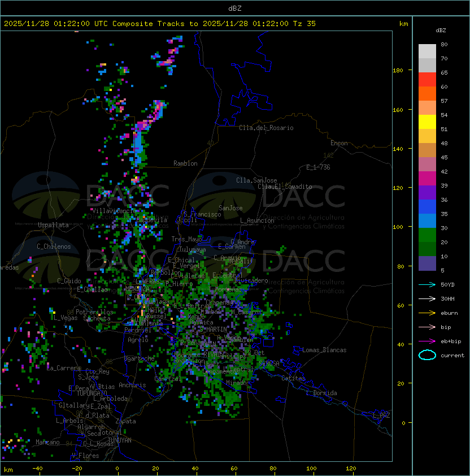Click the cyan ellipse beside current
The width and height of the screenshot is (470, 476).
tap(427, 355)
